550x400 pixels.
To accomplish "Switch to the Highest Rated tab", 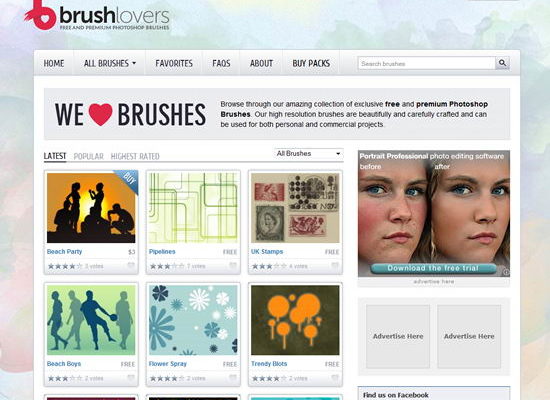I will coord(135,156).
